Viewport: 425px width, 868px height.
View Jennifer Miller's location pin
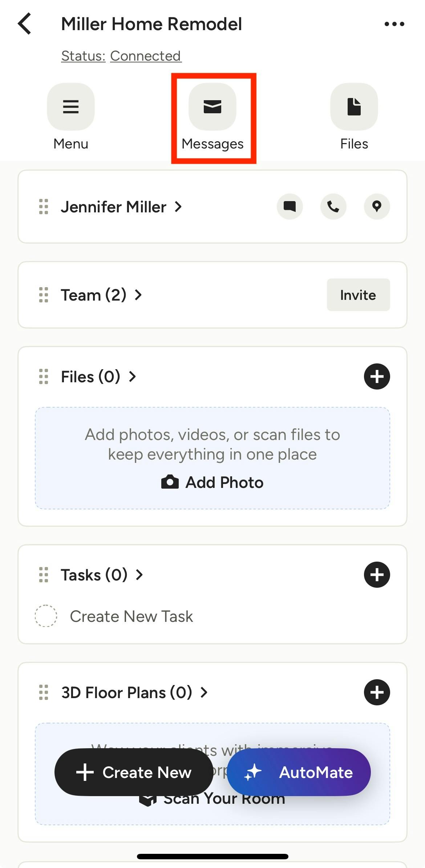(377, 207)
